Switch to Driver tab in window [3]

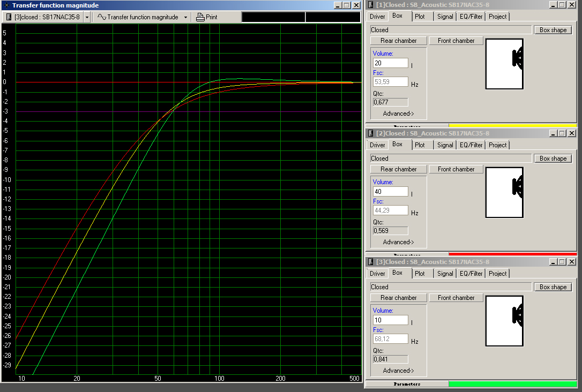(377, 273)
